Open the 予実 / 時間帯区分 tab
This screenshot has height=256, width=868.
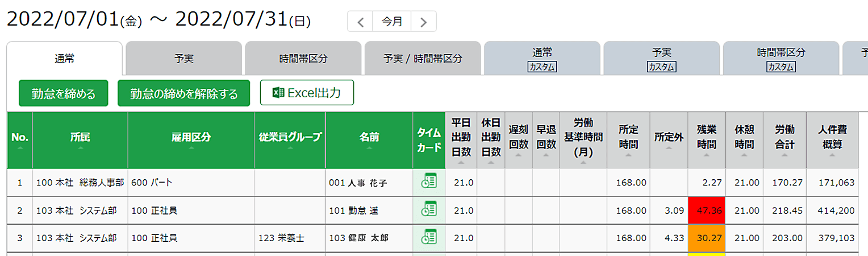pos(423,58)
